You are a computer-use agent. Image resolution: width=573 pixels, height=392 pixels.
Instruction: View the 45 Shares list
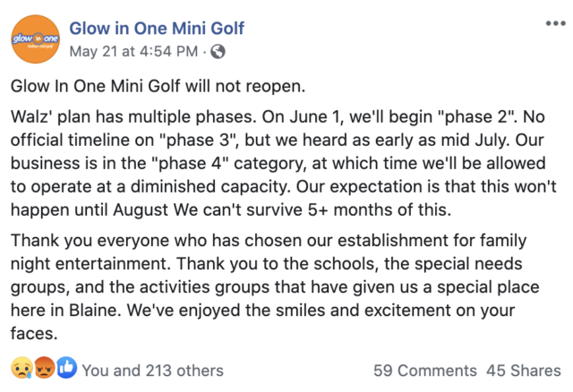pyautogui.click(x=523, y=371)
